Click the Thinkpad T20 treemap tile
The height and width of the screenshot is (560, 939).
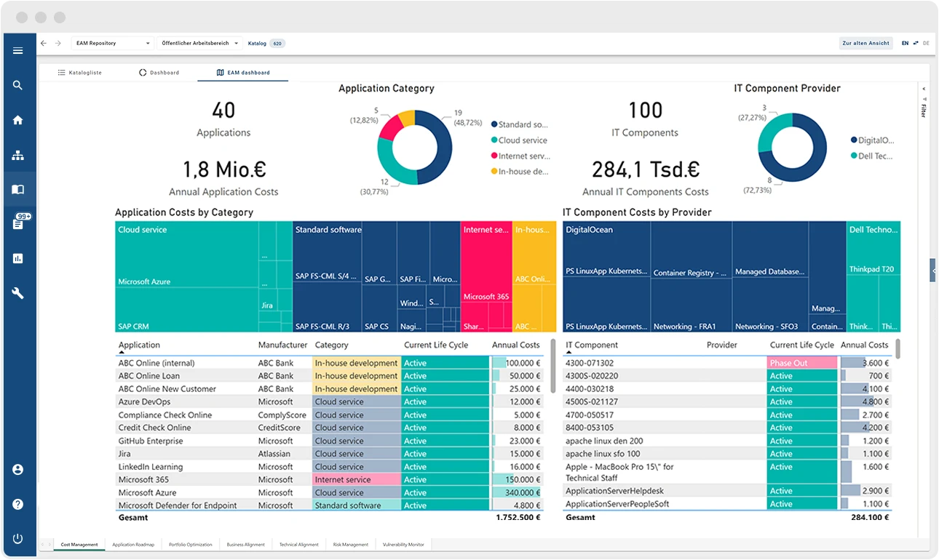tap(873, 249)
